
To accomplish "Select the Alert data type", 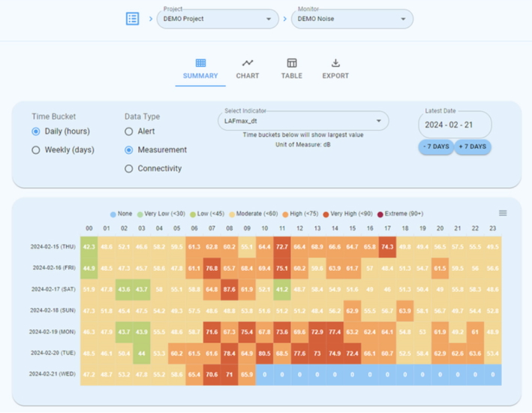I will 129,131.
